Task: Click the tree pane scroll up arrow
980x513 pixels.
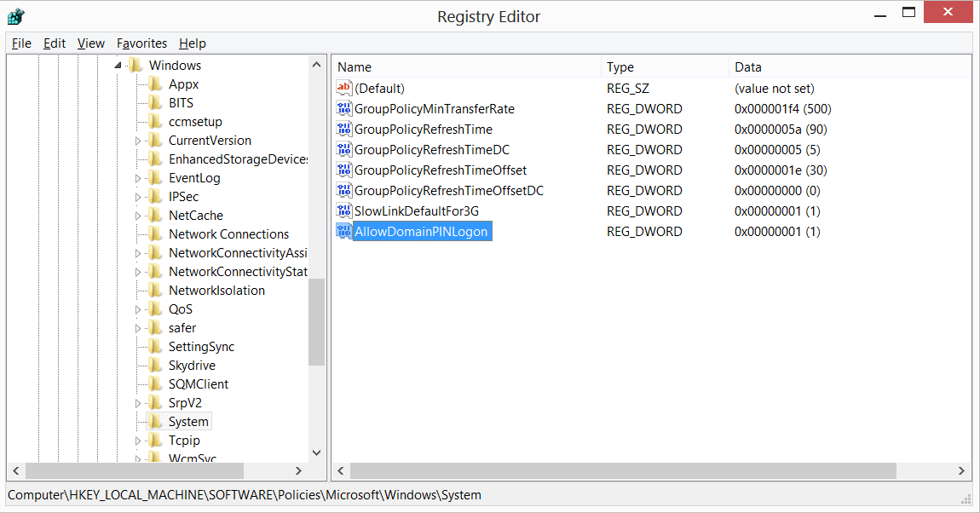Action: tap(316, 65)
